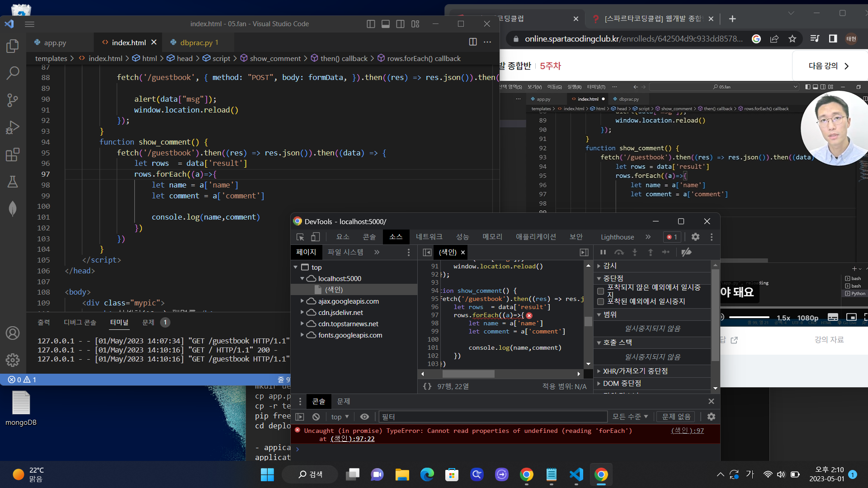Open the DevTools error count badge
868x488 pixels.
click(672, 237)
